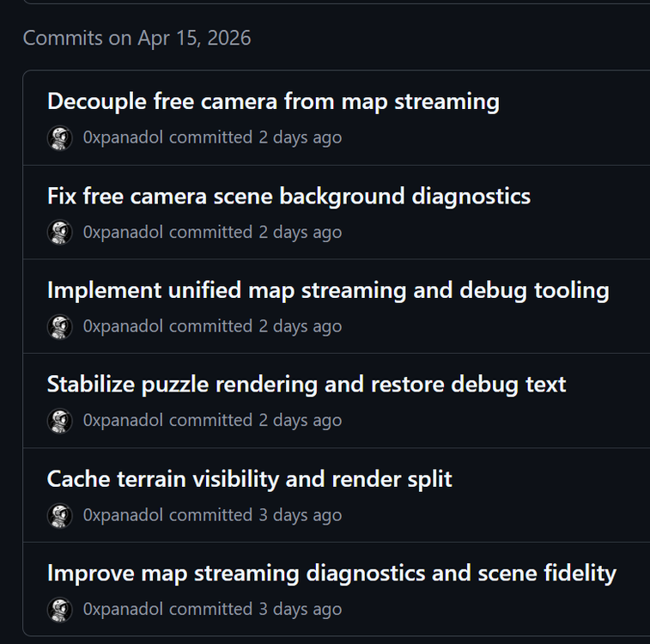Open 'Decouple free camera from map streaming' commit
Screen dimensions: 650x644
click(x=273, y=101)
